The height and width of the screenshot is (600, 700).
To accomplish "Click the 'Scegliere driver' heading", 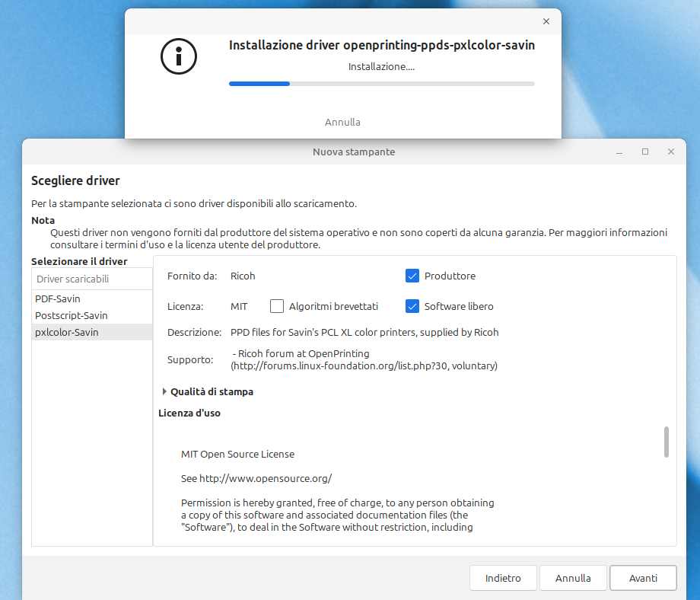I will [75, 180].
